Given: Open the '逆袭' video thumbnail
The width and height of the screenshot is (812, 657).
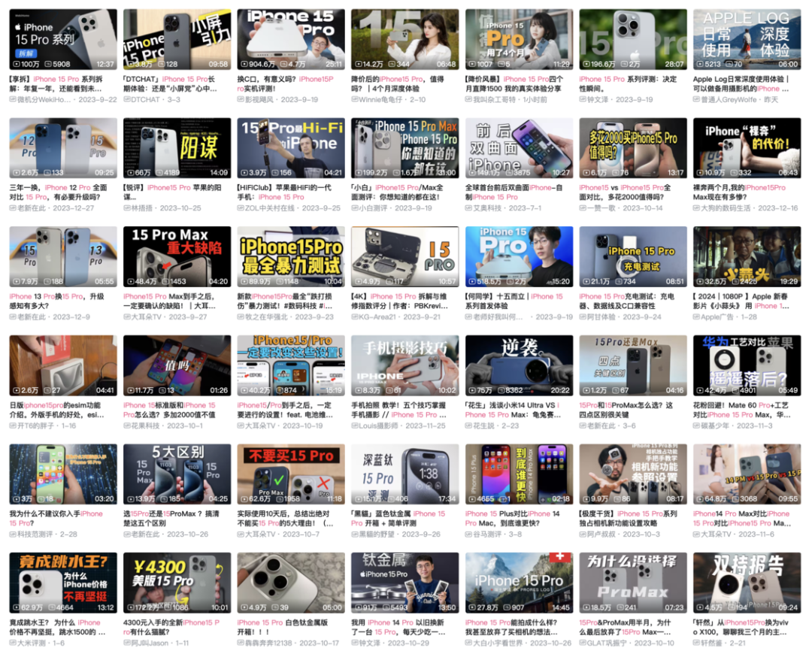Looking at the screenshot, I should (519, 365).
